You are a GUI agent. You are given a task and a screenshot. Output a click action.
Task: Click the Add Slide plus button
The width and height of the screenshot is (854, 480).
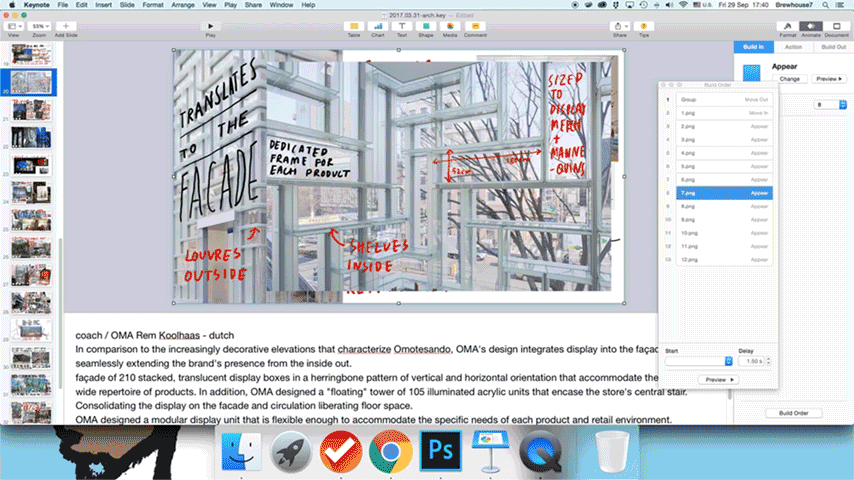pyautogui.click(x=66, y=26)
